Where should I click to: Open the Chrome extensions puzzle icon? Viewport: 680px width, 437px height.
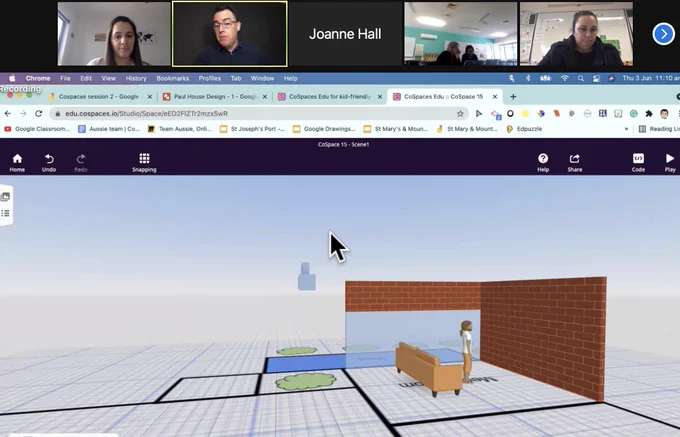point(649,114)
